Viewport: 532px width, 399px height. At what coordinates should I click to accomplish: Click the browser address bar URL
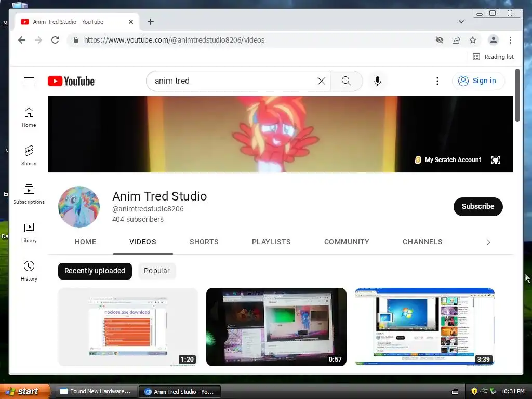tap(174, 40)
